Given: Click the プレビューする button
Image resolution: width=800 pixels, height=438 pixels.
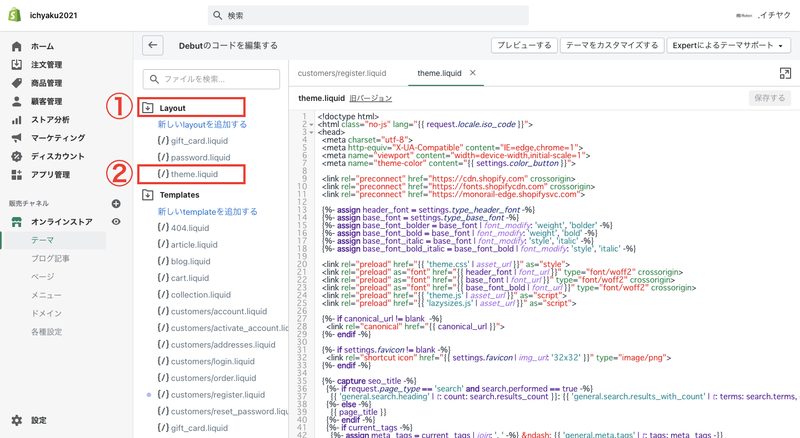Looking at the screenshot, I should (524, 45).
